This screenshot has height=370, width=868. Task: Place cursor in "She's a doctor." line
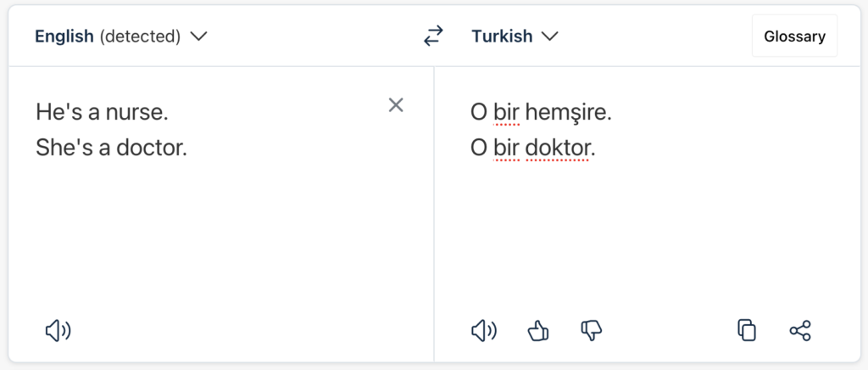click(x=110, y=148)
